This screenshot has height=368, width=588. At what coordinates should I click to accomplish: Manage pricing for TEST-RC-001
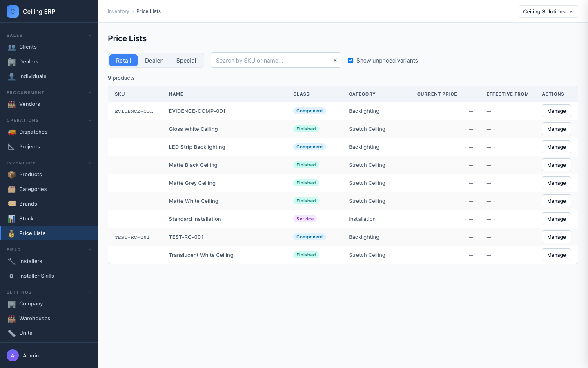[x=556, y=237]
